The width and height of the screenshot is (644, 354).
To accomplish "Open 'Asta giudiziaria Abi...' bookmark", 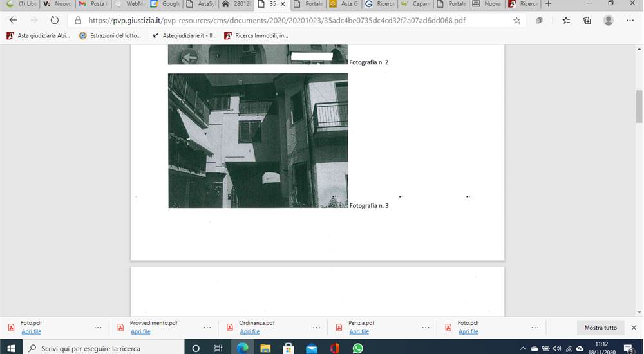I will [x=38, y=36].
